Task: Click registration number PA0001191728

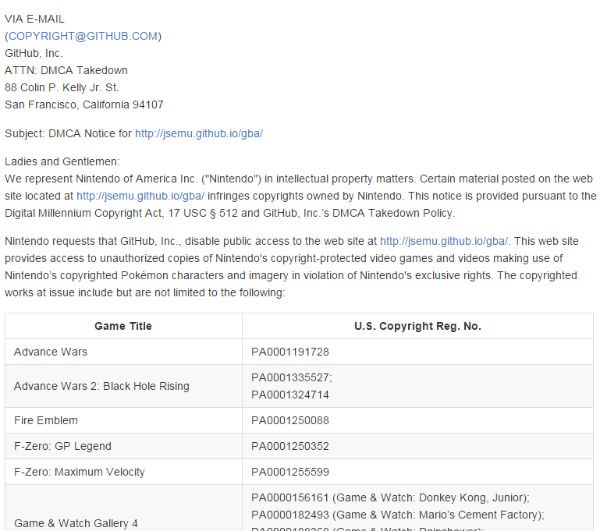Action: pyautogui.click(x=290, y=352)
